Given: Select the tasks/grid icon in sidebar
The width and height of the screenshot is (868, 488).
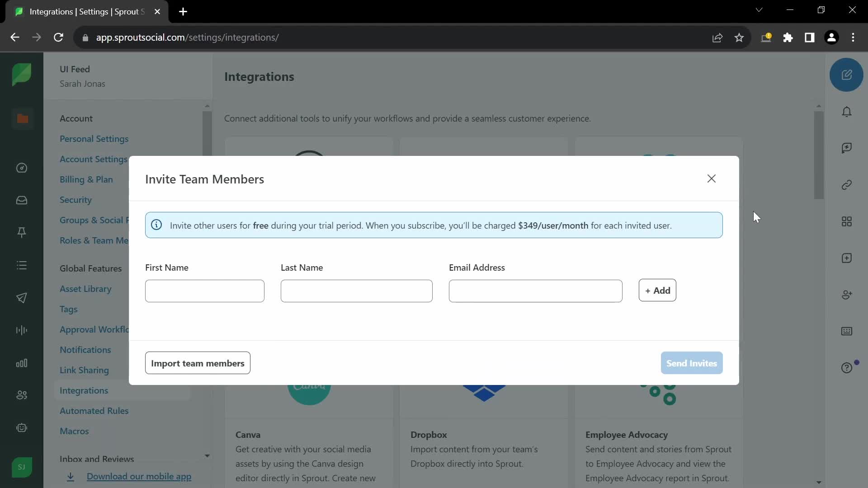Looking at the screenshot, I should [x=847, y=221].
